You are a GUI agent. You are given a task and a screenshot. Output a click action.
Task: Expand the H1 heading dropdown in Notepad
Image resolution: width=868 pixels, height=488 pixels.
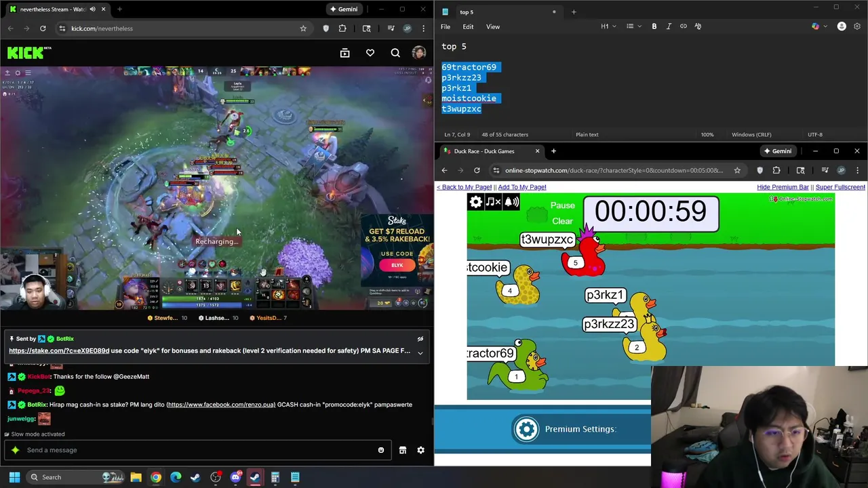(608, 26)
